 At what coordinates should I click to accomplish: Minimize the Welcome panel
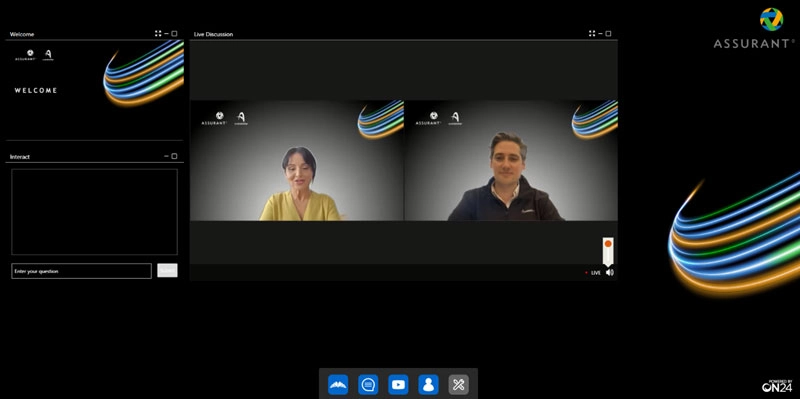[166, 34]
